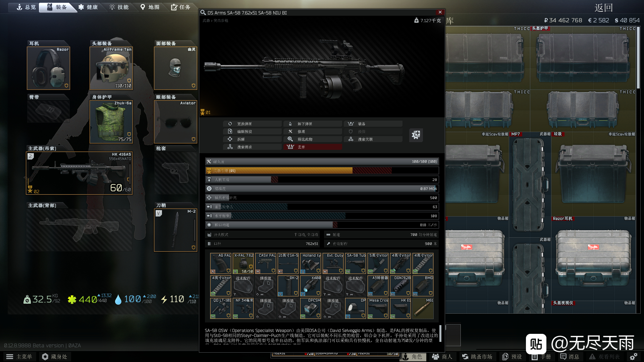
Task: Choose 修理 repair option
Action: (313, 131)
